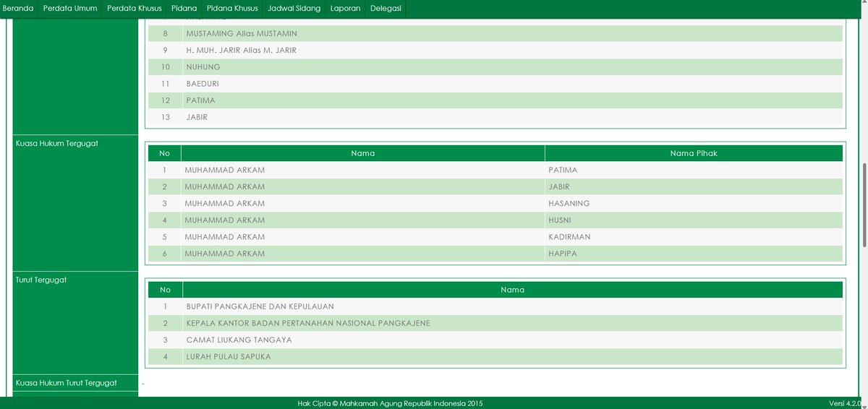The image size is (868, 409).
Task: Click the Nama header in Turut Tergugat table
Action: [x=513, y=290]
